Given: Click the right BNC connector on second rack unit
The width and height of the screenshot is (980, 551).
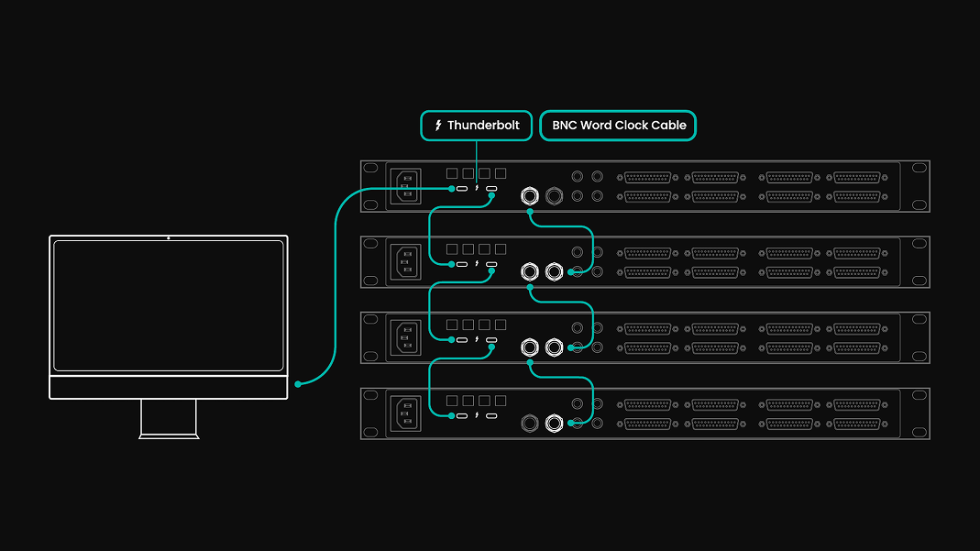Looking at the screenshot, I should click(x=554, y=271).
